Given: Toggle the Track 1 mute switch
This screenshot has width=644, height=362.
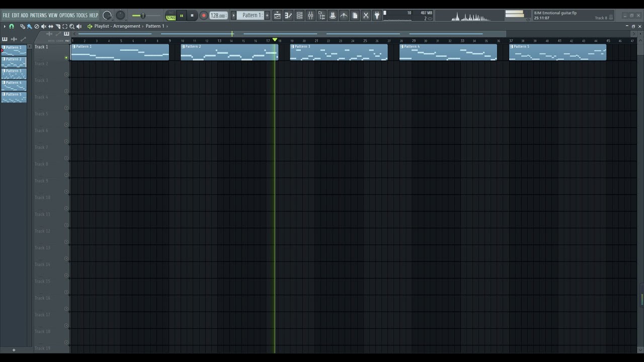Looking at the screenshot, I should click(66, 58).
